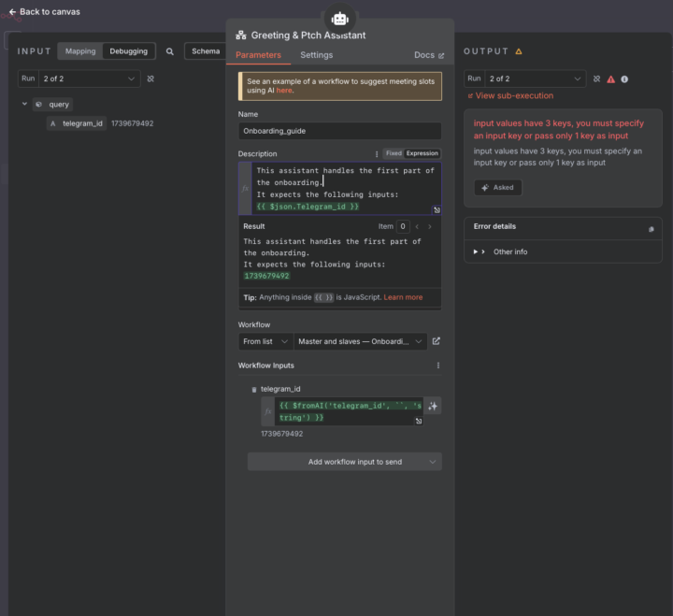Screen dimensions: 673x616
Task: Click Error details heading
Action: point(494,226)
